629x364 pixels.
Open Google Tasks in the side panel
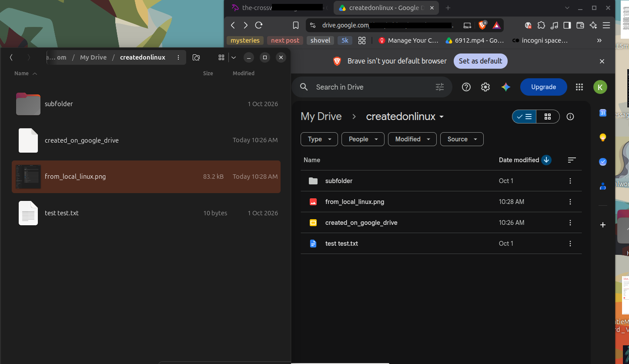coord(603,162)
